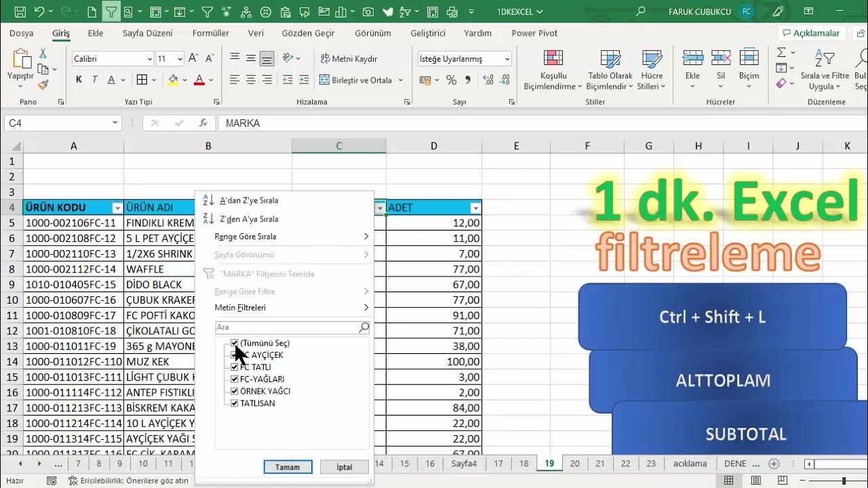The width and height of the screenshot is (868, 488).
Task: Apply italic with the T button
Action: click(x=95, y=80)
